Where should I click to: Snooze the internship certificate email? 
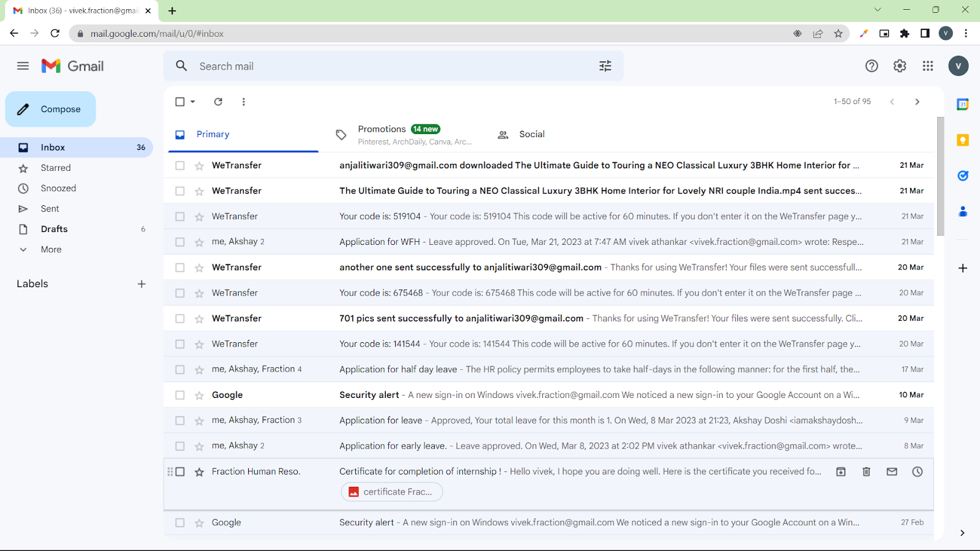tap(917, 471)
